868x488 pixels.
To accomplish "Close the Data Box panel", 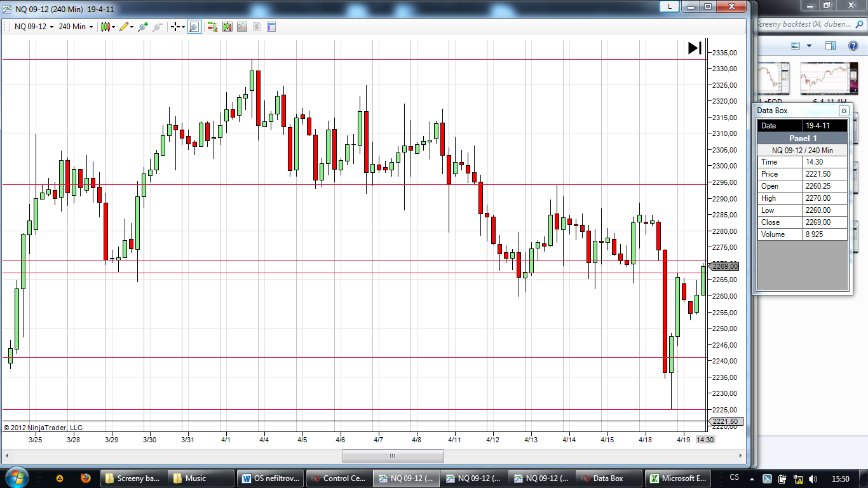I will point(844,111).
